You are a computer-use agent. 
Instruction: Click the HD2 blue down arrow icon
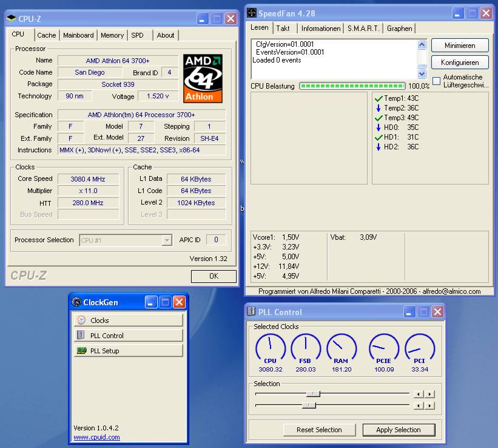tap(379, 147)
